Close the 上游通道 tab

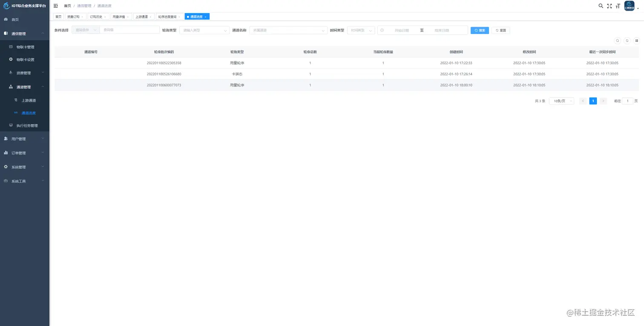(151, 17)
